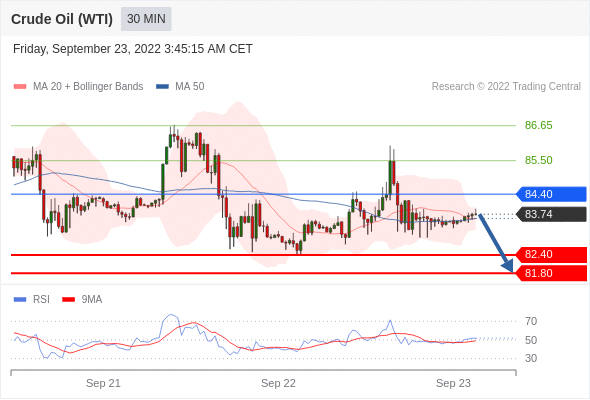Viewport: 590px width, 400px height.
Task: Click the pink MA 20 Bollinger swatch
Action: (x=20, y=87)
